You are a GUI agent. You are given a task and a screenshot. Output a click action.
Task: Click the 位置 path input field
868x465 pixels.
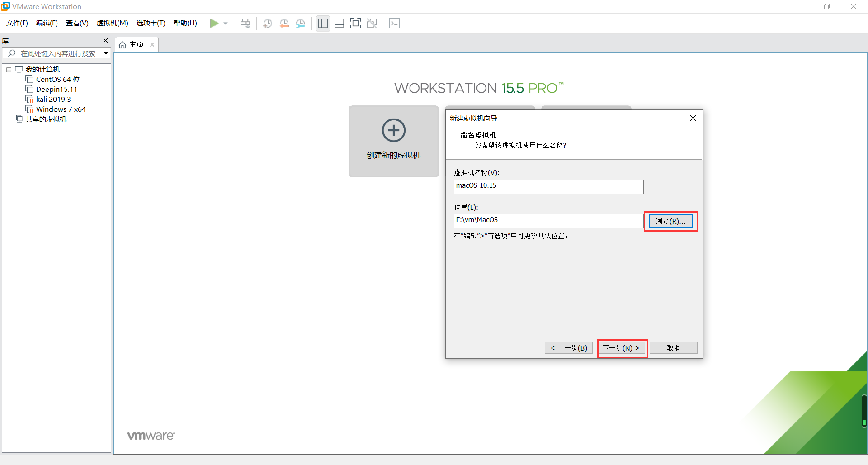[548, 221]
